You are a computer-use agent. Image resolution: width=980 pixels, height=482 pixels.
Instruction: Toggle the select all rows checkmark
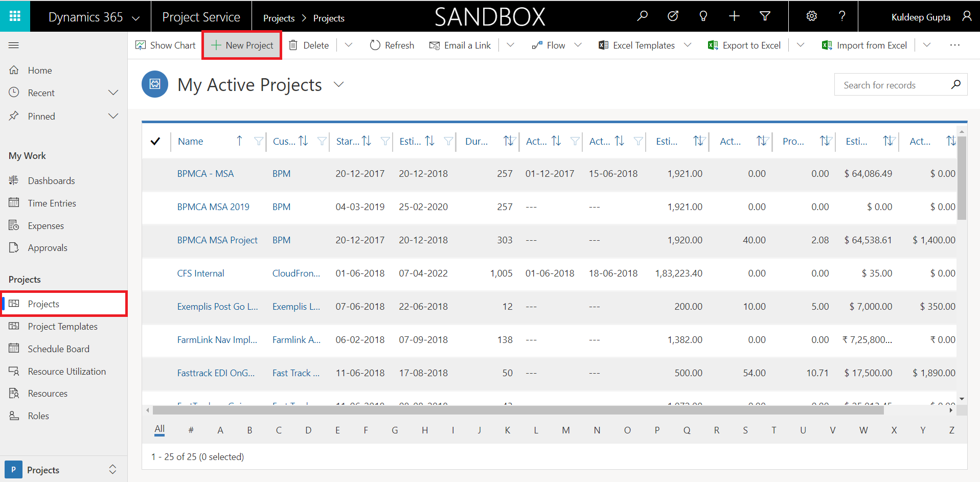[x=155, y=141]
